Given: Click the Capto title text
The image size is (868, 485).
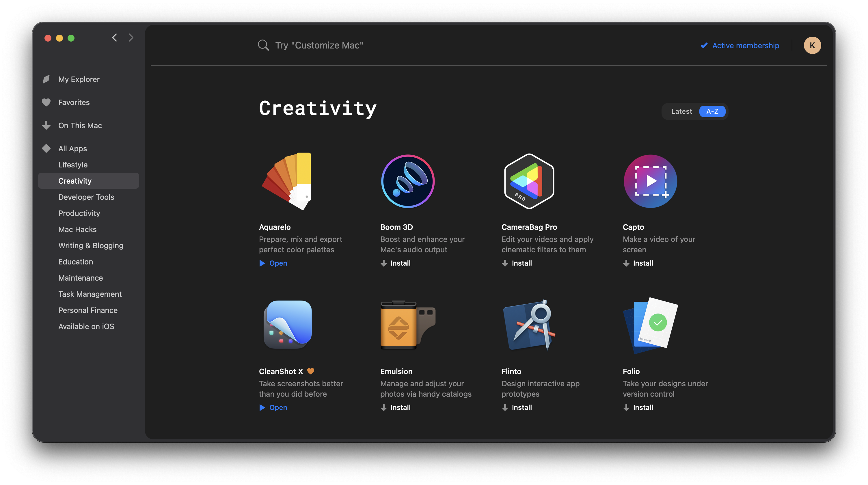Looking at the screenshot, I should pos(633,227).
